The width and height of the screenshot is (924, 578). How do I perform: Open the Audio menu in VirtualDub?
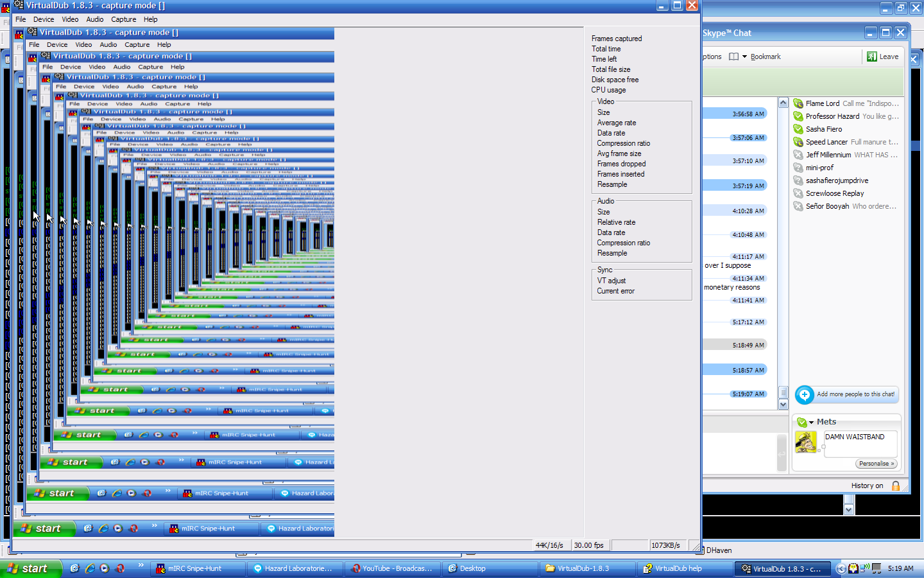95,19
